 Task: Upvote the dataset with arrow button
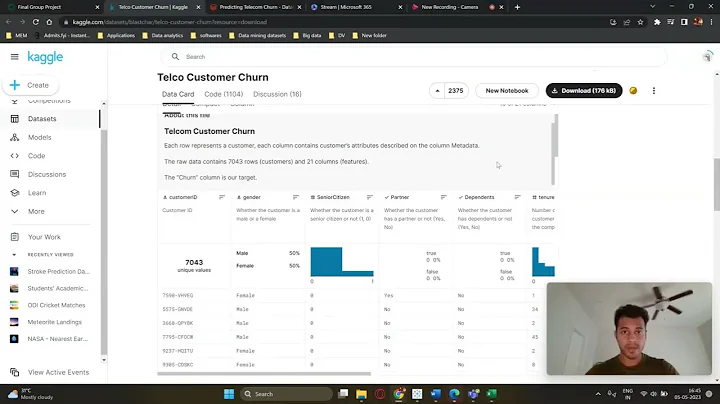pyautogui.click(x=437, y=91)
